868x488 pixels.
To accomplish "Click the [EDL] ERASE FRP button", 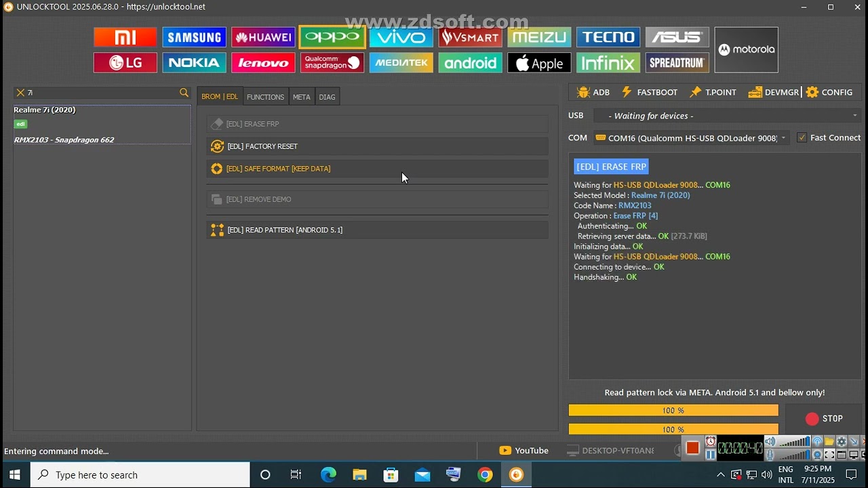I will click(x=378, y=124).
